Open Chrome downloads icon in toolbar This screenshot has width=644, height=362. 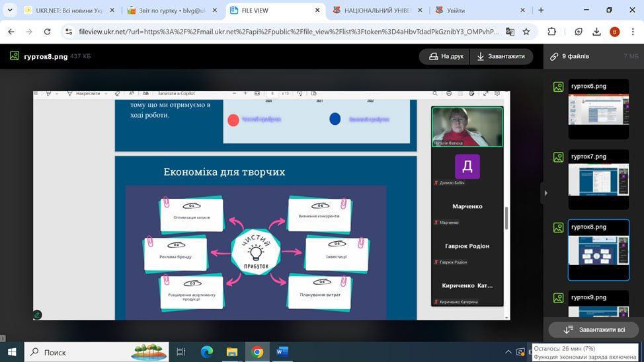596,32
